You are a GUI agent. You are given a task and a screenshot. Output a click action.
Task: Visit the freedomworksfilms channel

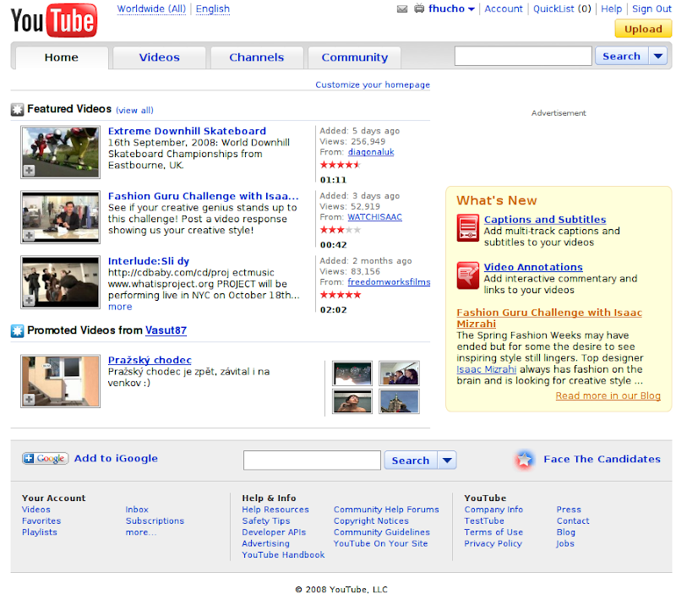(x=389, y=282)
